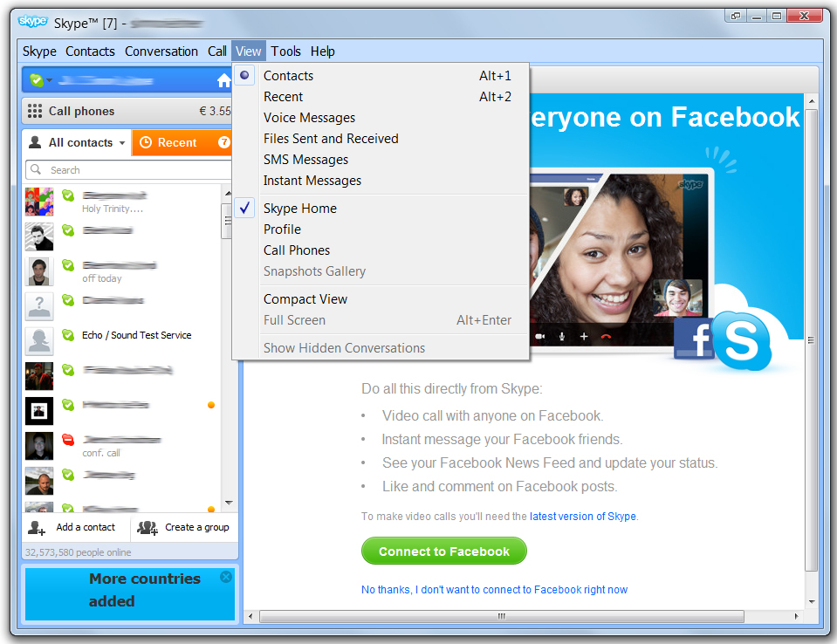Screen dimensions: 837x644
Task: Close the open View menu
Action: pyautogui.click(x=249, y=51)
